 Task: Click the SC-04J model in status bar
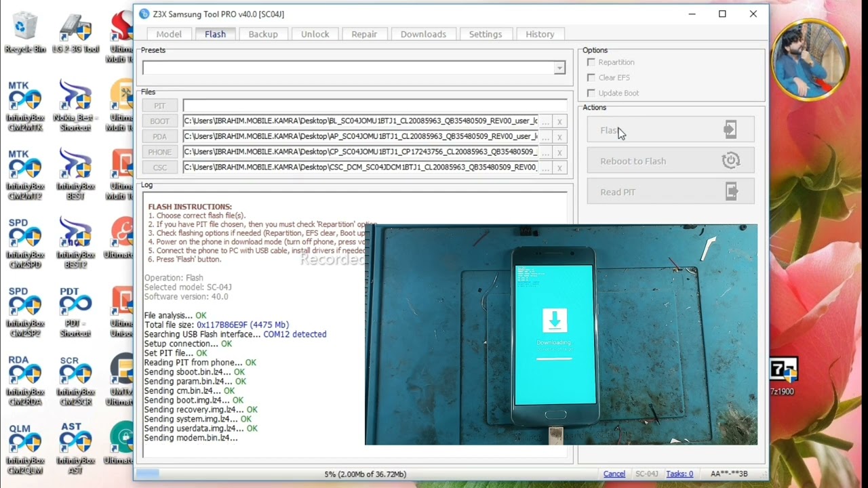click(x=646, y=474)
